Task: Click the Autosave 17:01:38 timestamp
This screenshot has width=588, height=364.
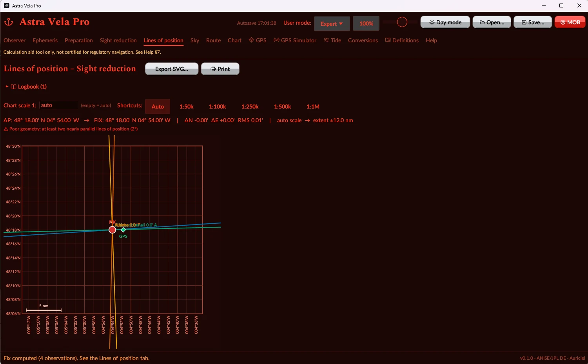Action: pos(257,23)
